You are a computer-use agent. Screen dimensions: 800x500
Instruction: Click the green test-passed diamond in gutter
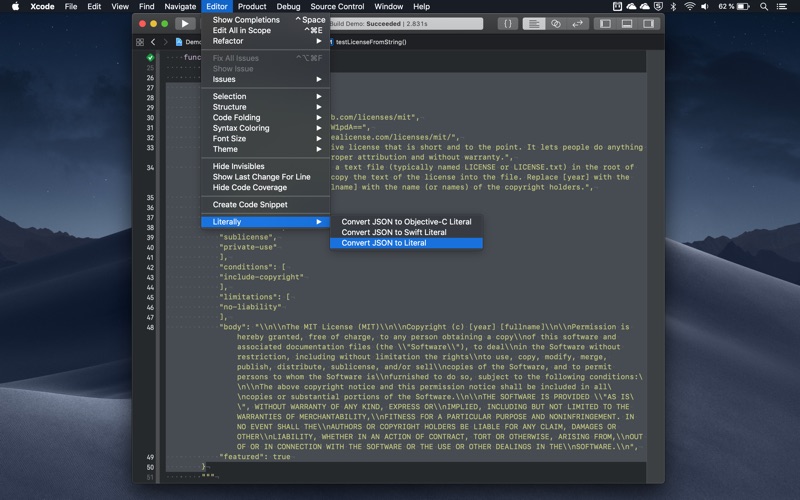coord(150,58)
